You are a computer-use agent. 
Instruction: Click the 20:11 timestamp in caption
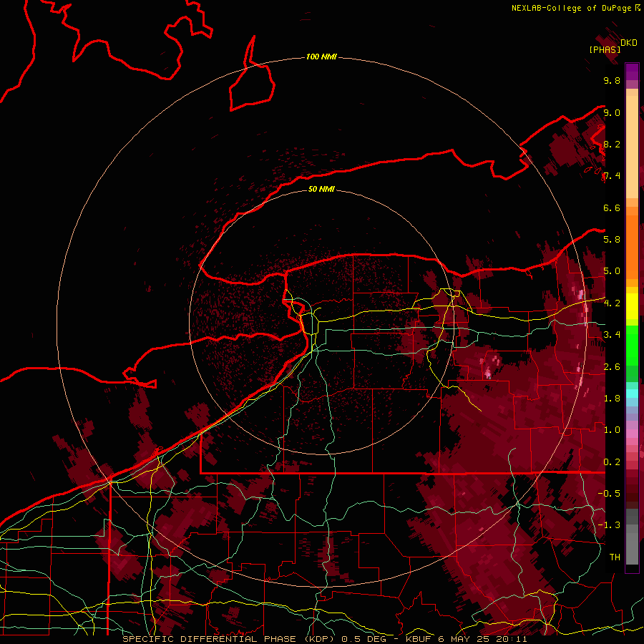pyautogui.click(x=512, y=639)
